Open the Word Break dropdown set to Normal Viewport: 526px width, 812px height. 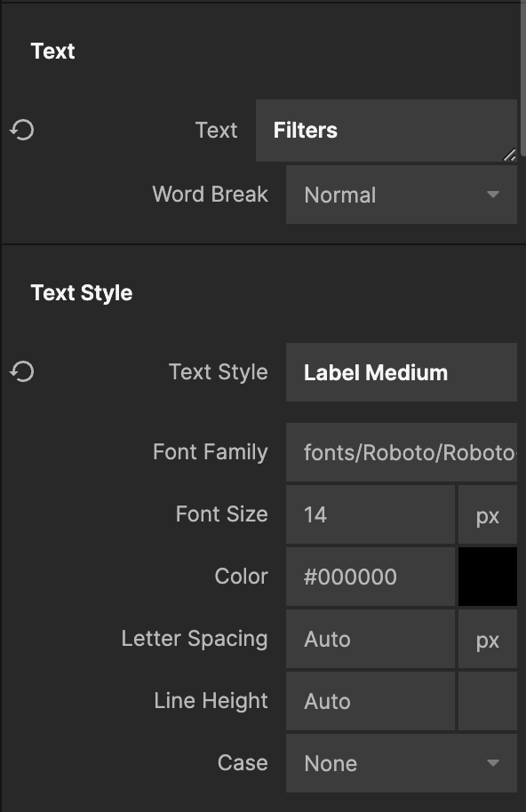402,195
